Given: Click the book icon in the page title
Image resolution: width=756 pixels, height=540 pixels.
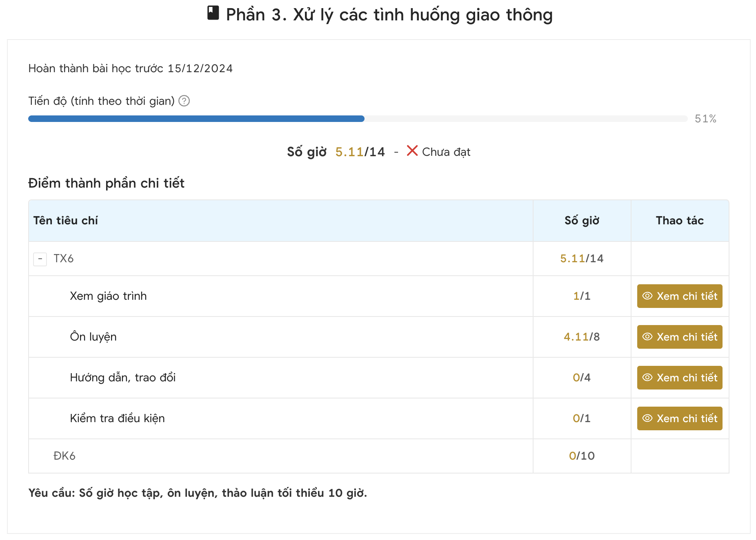Looking at the screenshot, I should 213,13.
